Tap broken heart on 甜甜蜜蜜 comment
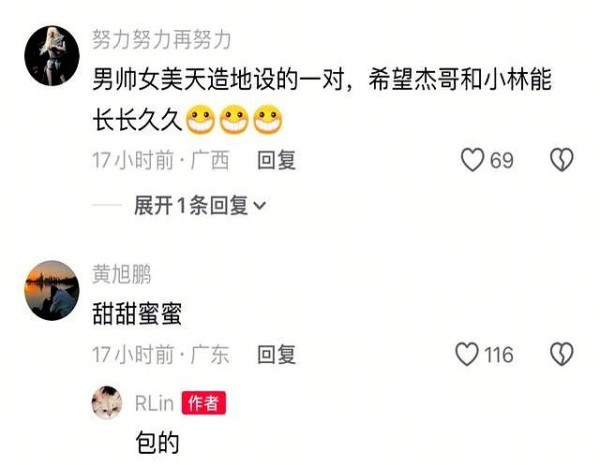Viewport: 600px width, 465px height. (562, 354)
